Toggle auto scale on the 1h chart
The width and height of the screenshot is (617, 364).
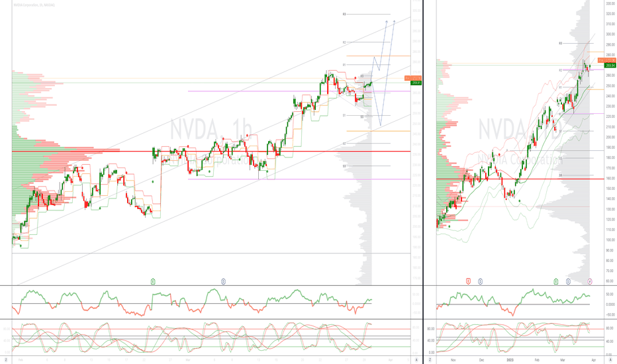416,359
